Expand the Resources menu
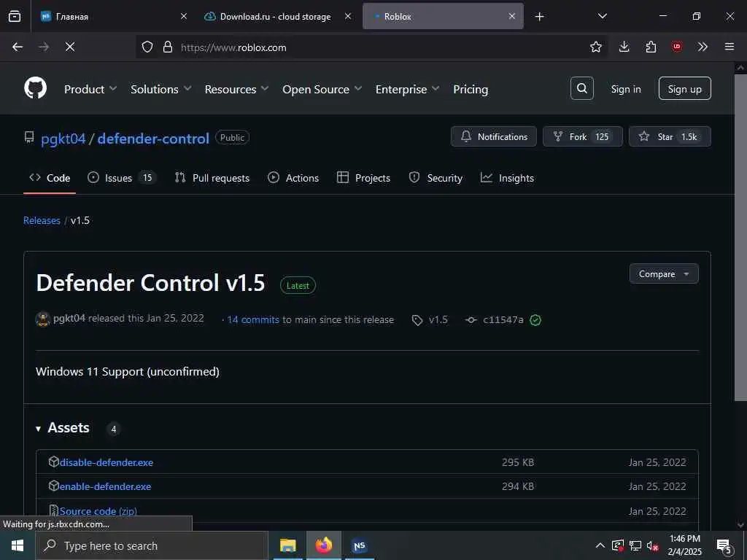747x560 pixels. click(237, 89)
